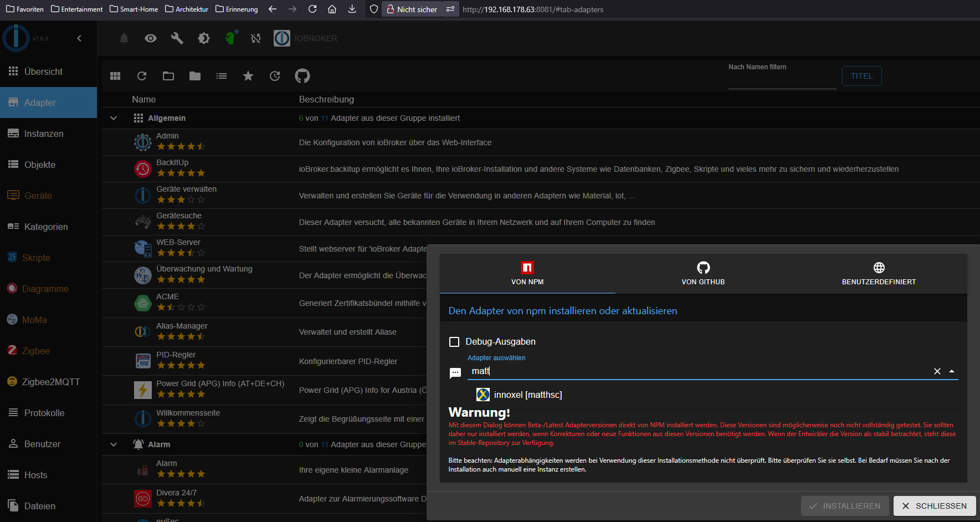Click the INSTALLIEREN button
The width and height of the screenshot is (980, 522).
pyautogui.click(x=845, y=506)
